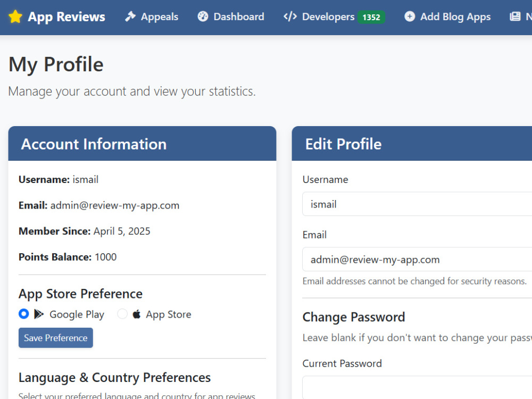Image resolution: width=532 pixels, height=399 pixels.
Task: Click the 'Username: ismail' account line
Action: [x=59, y=179]
